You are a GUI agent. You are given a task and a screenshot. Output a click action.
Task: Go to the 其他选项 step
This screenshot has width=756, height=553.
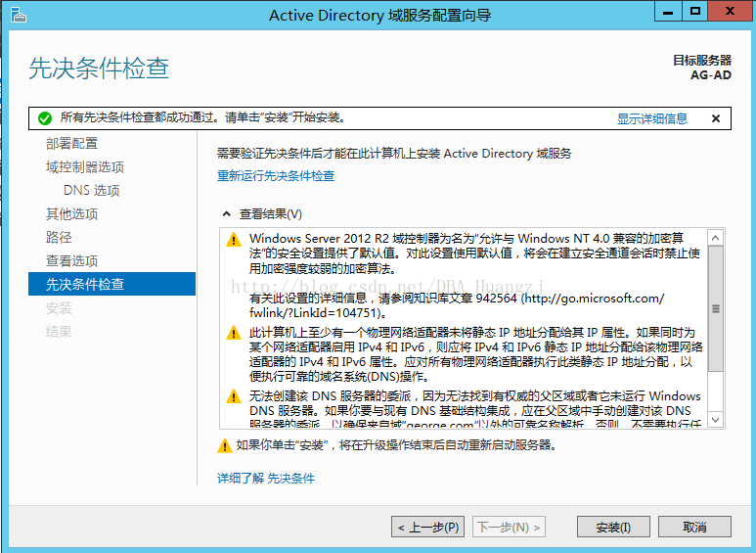pos(71,213)
